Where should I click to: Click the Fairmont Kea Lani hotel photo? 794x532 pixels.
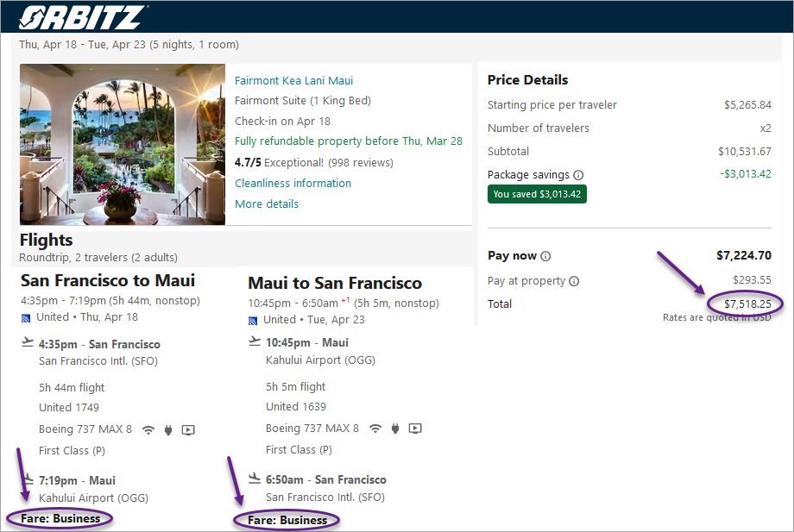(x=123, y=144)
